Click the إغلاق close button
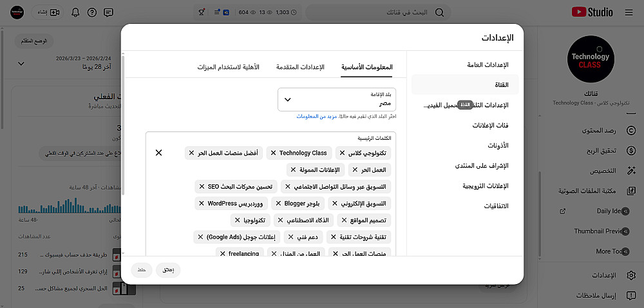The height and width of the screenshot is (308, 644). pyautogui.click(x=168, y=270)
